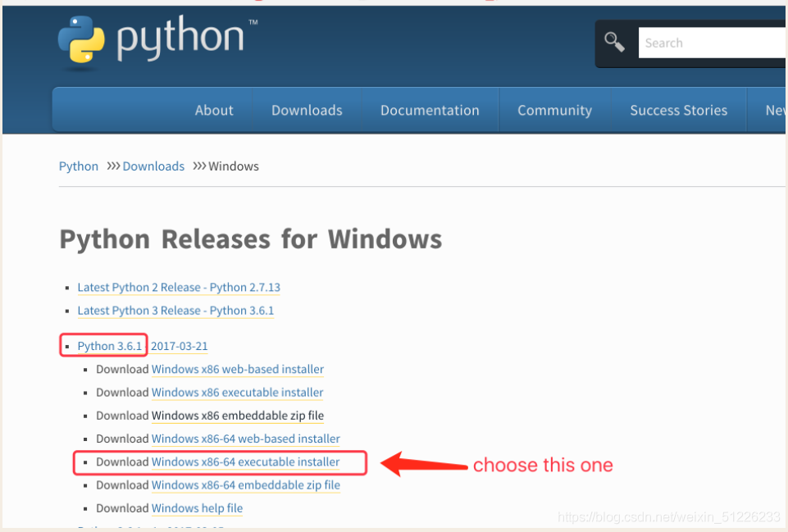Open the 2017-03-21 release date link
The height and width of the screenshot is (532, 788).
(x=179, y=345)
